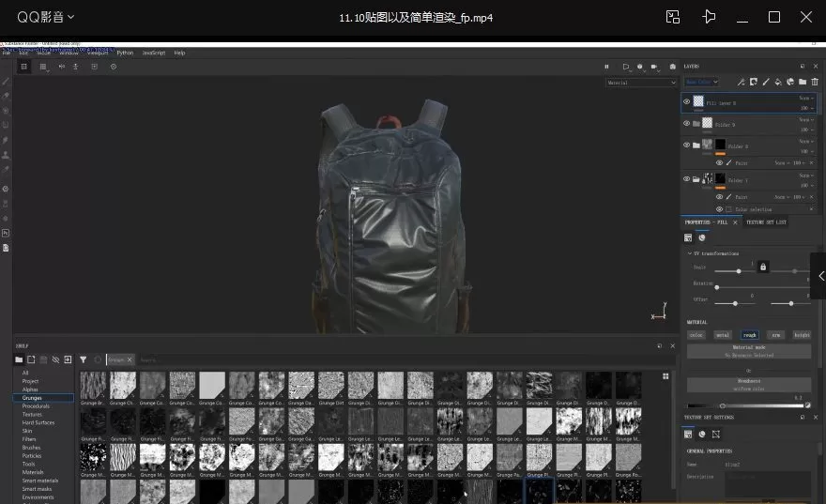Hide the Fill layer 8 visibility eye
This screenshot has height=504, width=826.
click(x=686, y=101)
